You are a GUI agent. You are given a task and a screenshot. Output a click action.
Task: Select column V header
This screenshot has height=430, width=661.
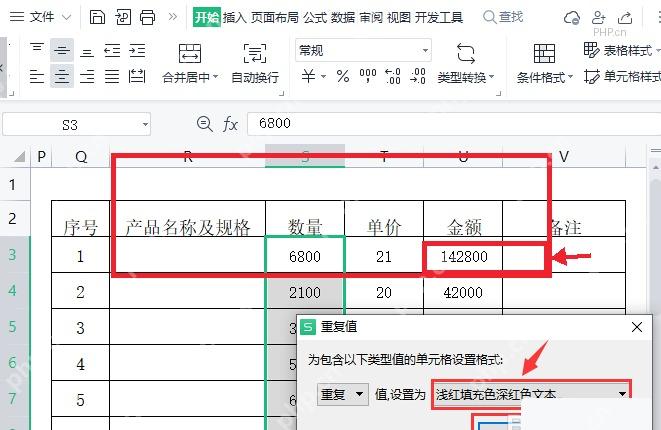tap(564, 157)
